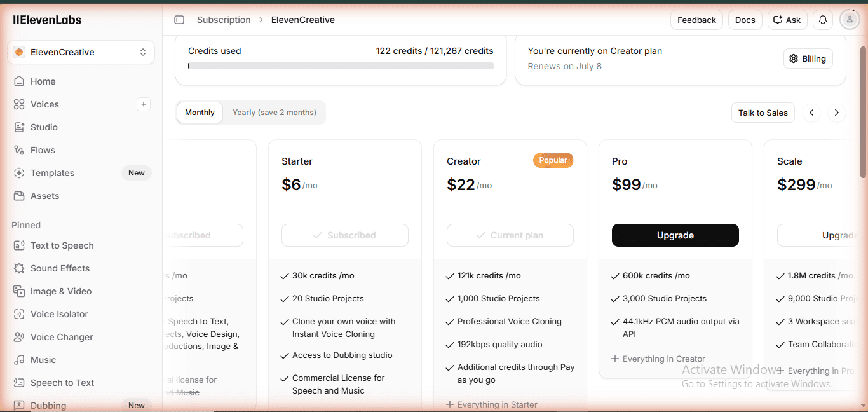
Task: Open the notifications bell
Action: 823,20
